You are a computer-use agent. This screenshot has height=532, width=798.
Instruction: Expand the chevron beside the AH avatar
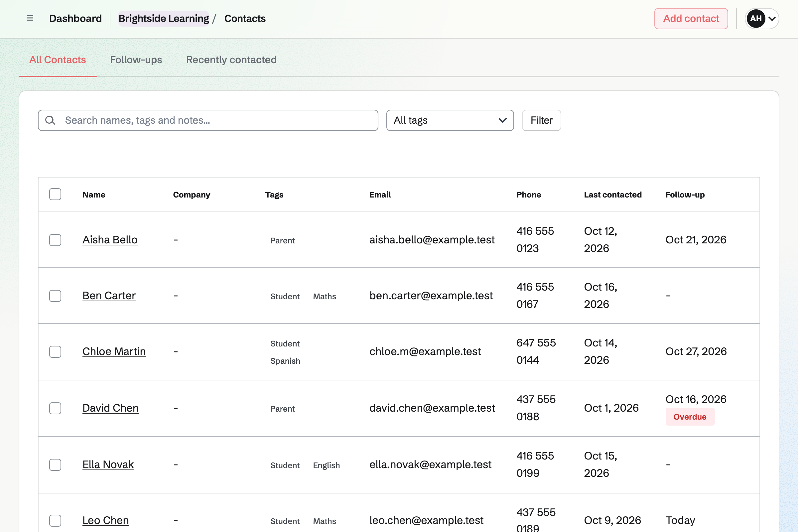point(772,18)
